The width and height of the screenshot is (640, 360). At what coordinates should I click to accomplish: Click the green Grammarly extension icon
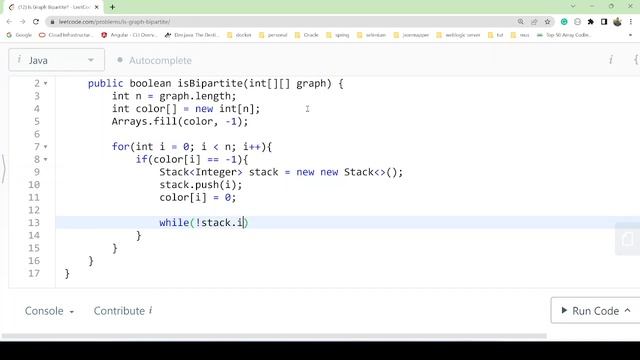pyautogui.click(x=564, y=22)
